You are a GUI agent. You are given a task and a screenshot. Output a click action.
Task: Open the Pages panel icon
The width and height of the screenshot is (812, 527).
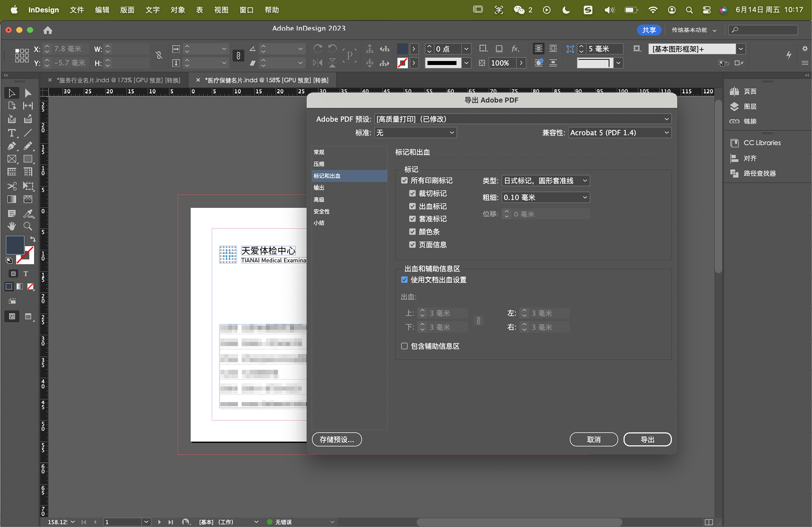734,92
